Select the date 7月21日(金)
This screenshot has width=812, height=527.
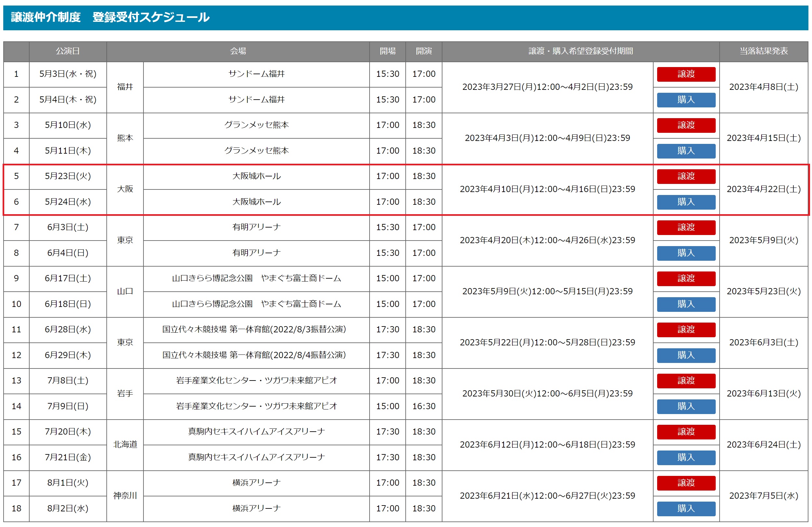(68, 457)
